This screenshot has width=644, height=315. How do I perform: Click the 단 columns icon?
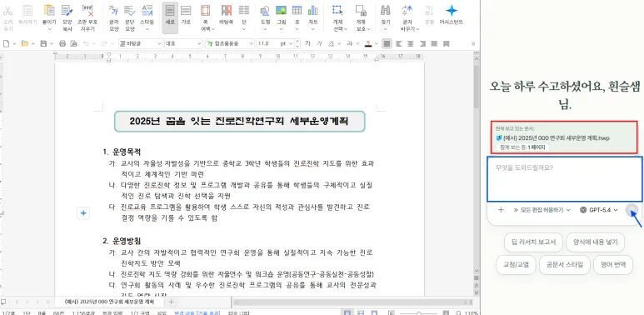(244, 11)
